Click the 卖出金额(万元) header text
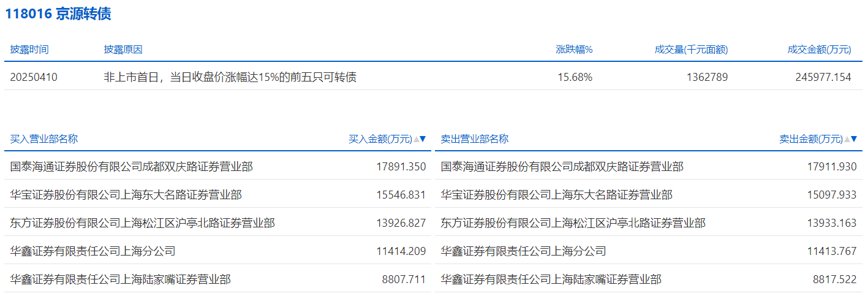 pyautogui.click(x=810, y=139)
